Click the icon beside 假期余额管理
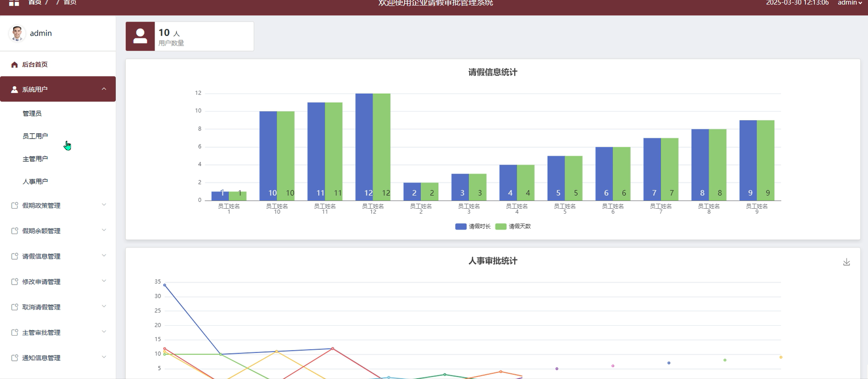Image resolution: width=868 pixels, height=379 pixels. 14,231
